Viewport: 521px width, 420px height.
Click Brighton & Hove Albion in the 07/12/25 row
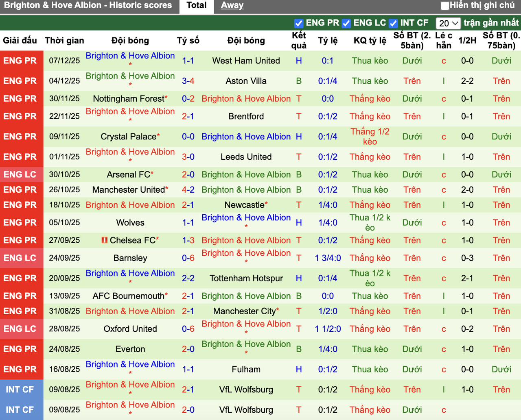tap(130, 56)
